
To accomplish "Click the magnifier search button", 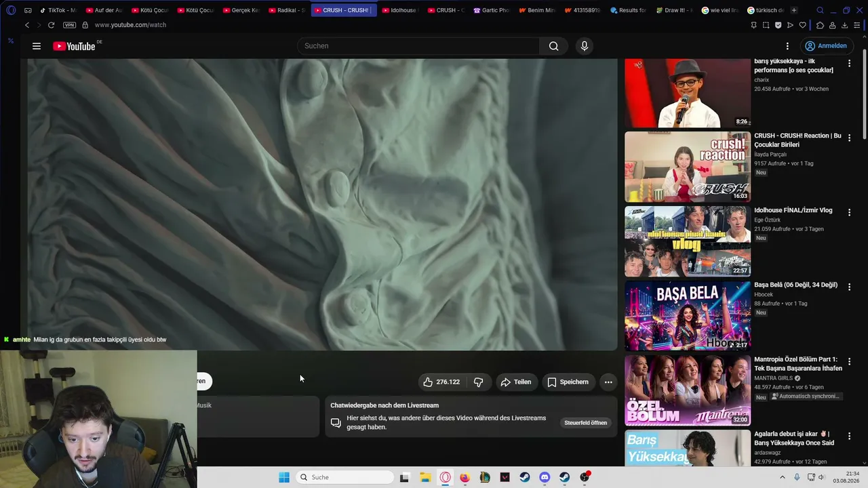I will coord(554,46).
